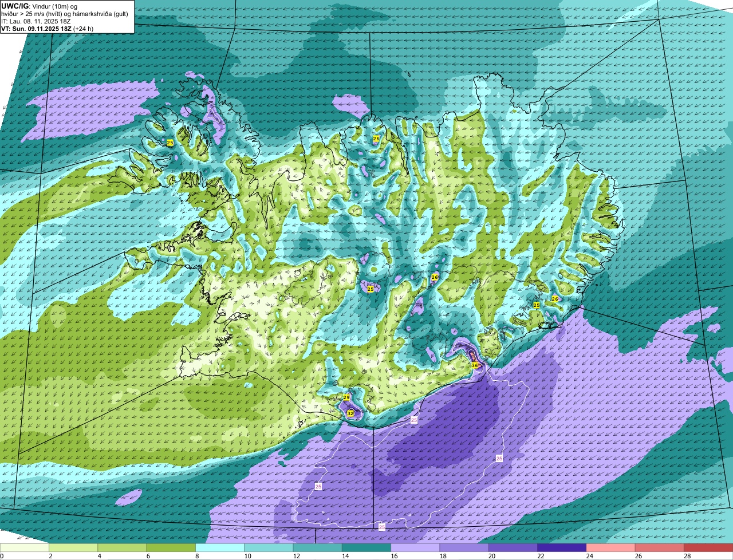Click the legend value 26
Screen dimensions: 733x560
(639, 556)
